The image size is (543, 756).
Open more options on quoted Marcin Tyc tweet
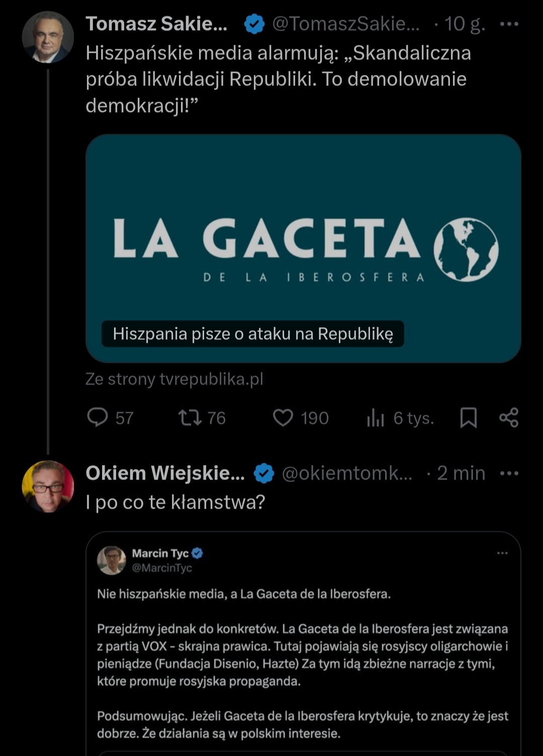click(502, 553)
